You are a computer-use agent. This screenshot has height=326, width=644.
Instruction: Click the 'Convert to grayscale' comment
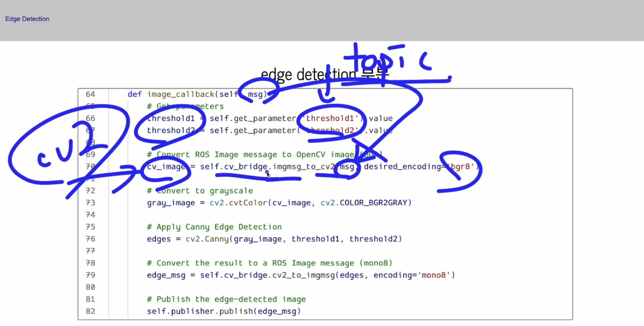[200, 191]
